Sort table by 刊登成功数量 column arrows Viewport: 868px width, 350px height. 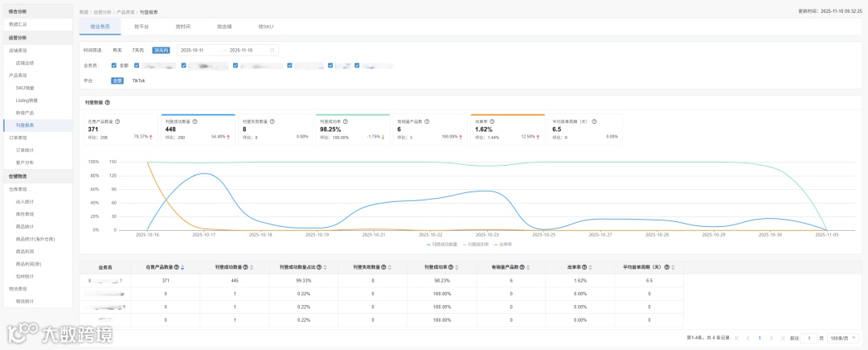252,267
